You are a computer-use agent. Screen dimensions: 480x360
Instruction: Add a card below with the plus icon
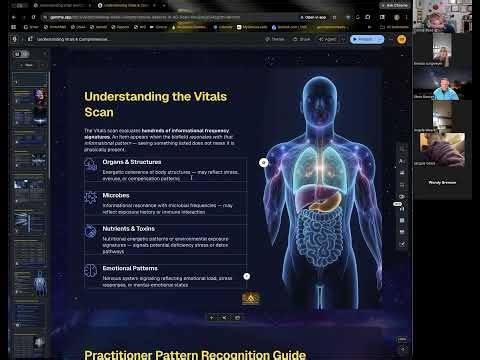tap(211, 318)
